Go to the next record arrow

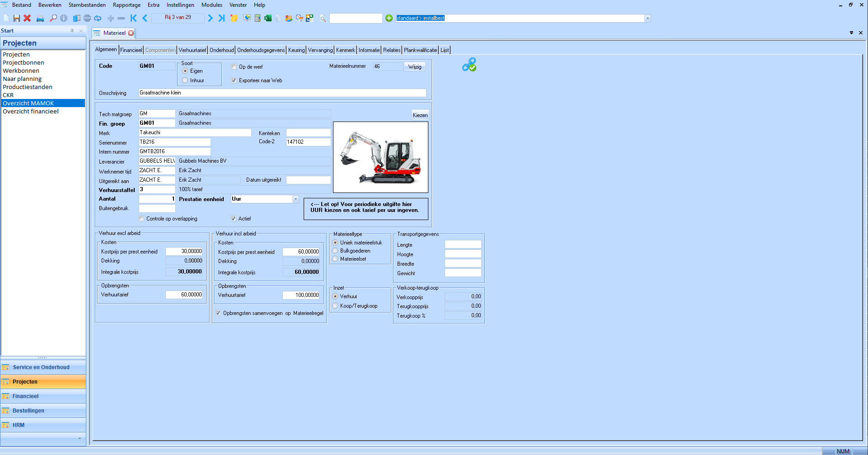coord(210,18)
